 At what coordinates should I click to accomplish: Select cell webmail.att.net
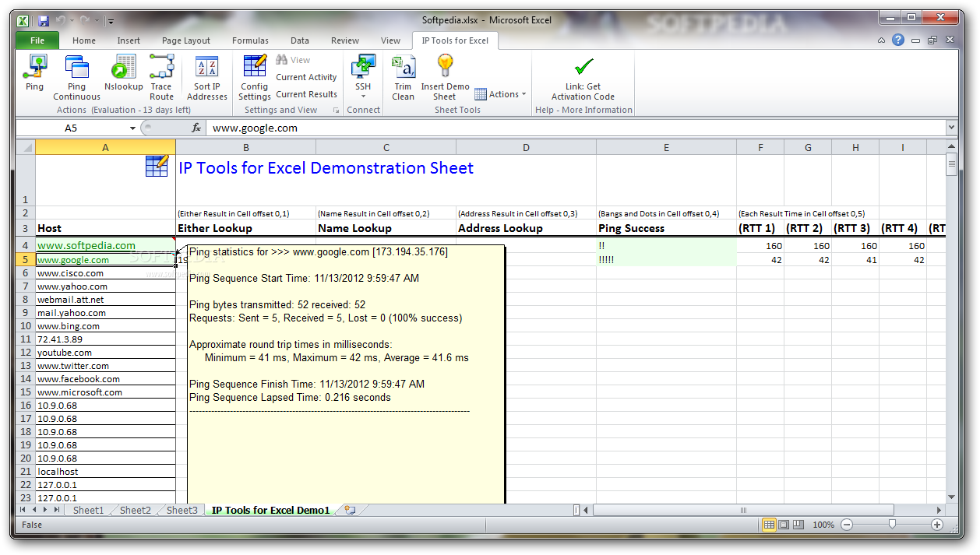pos(105,300)
